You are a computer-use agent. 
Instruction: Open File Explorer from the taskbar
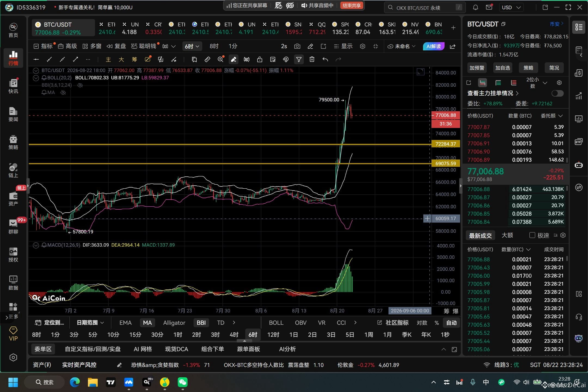93,382
